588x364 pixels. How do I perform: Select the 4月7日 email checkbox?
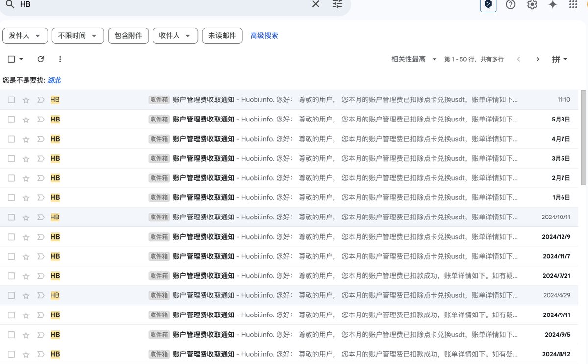tap(11, 139)
